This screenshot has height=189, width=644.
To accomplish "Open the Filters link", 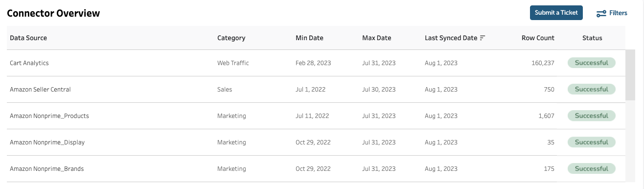I will point(612,13).
